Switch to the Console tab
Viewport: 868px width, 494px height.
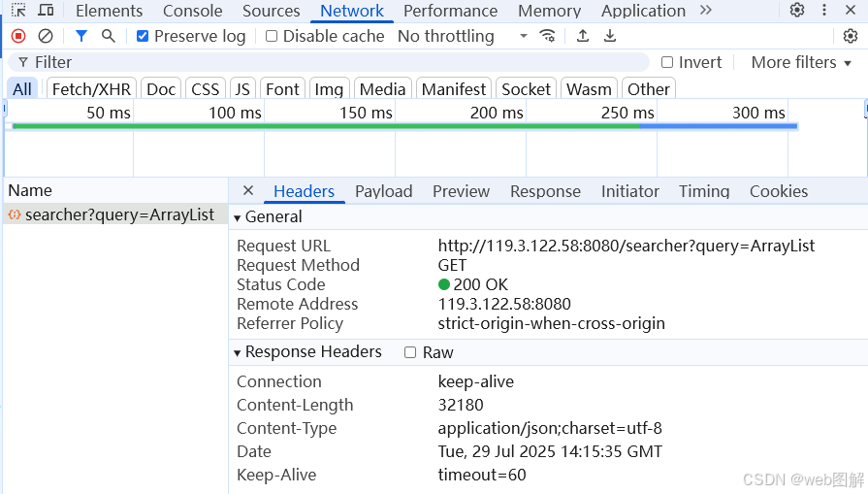tap(193, 11)
